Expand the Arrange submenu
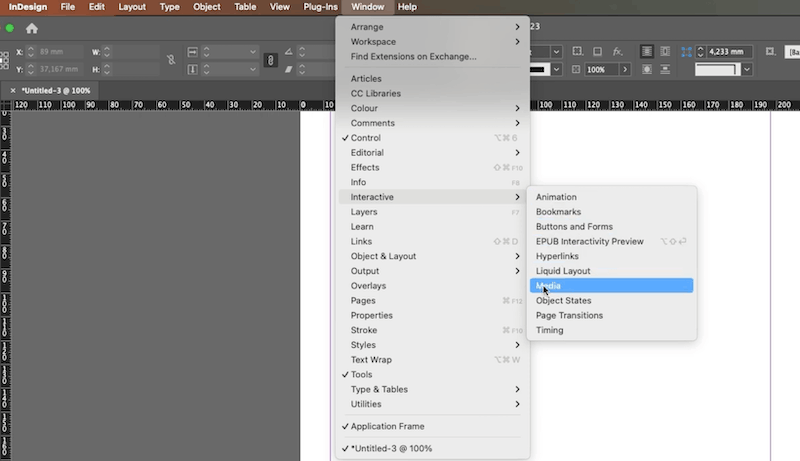The height and width of the screenshot is (461, 800). point(433,27)
